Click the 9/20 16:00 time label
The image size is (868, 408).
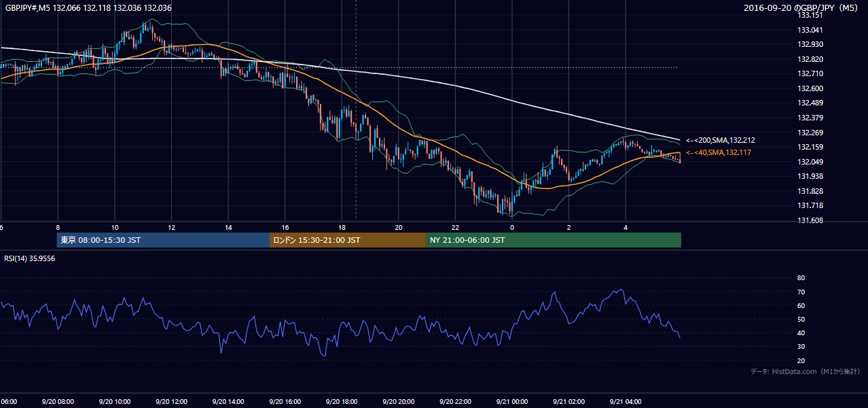point(285,402)
